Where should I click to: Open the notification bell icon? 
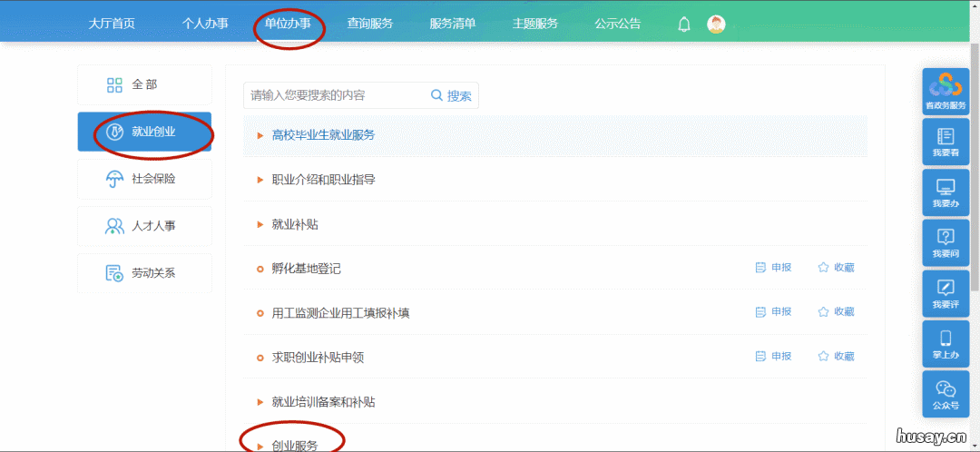pyautogui.click(x=684, y=25)
